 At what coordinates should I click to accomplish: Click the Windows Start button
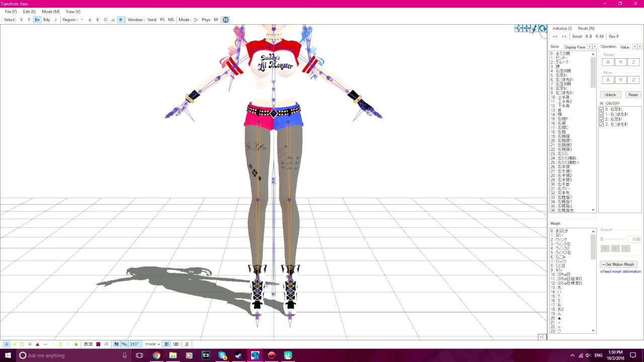tap(8, 355)
